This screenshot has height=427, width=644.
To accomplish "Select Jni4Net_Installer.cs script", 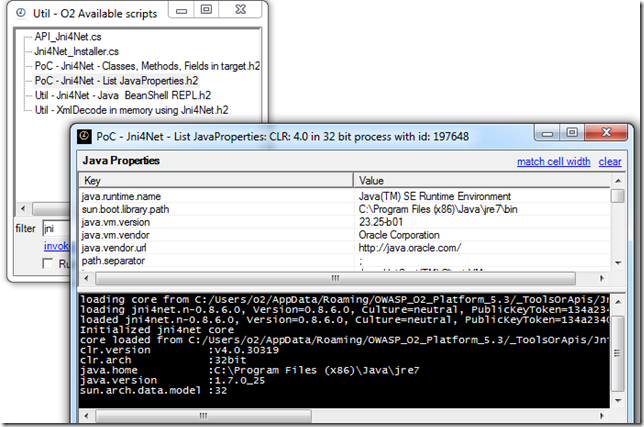I will [76, 51].
